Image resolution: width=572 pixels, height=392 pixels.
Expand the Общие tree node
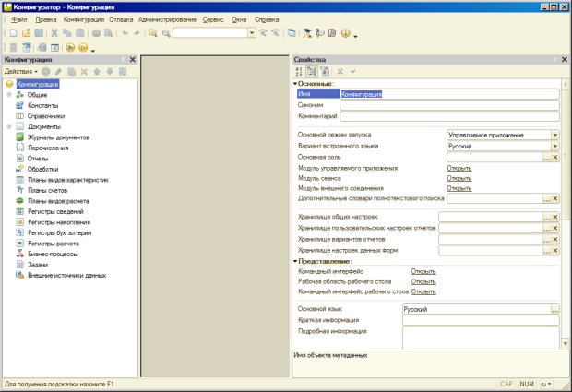8,95
